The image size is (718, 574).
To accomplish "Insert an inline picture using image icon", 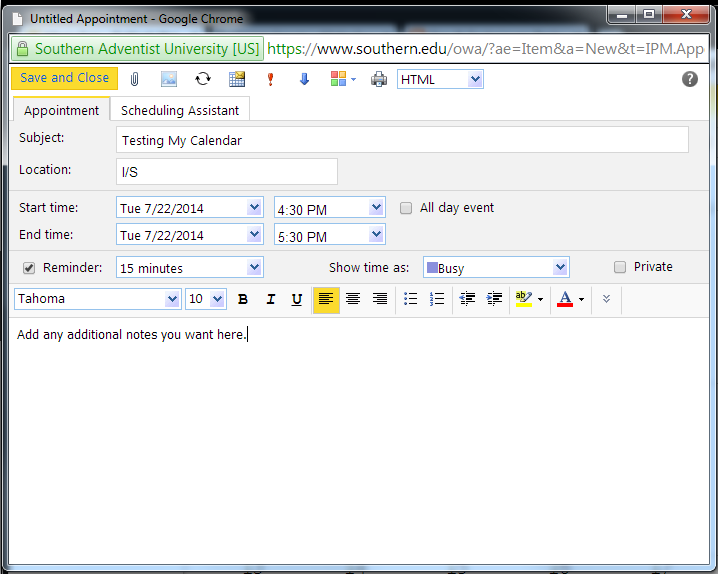I will click(169, 79).
